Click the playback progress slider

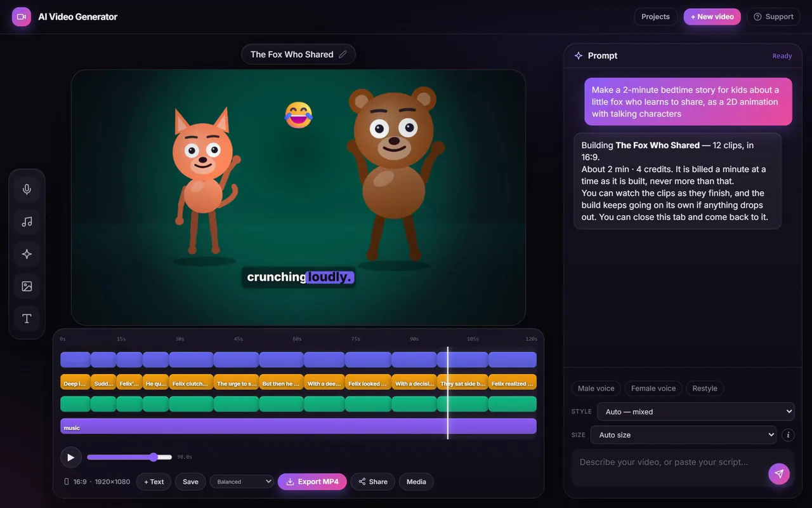[x=129, y=457]
